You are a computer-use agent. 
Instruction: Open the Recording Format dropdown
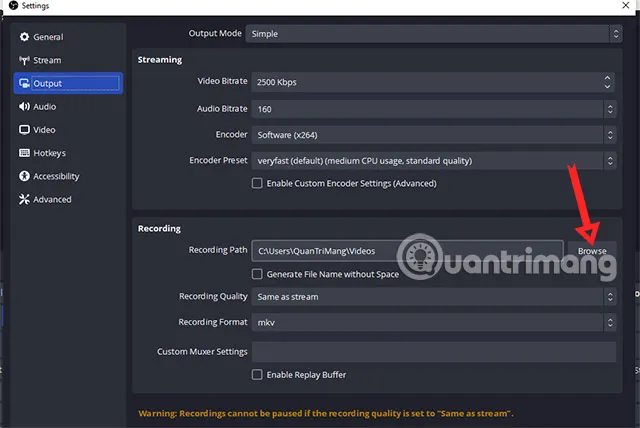(x=432, y=322)
